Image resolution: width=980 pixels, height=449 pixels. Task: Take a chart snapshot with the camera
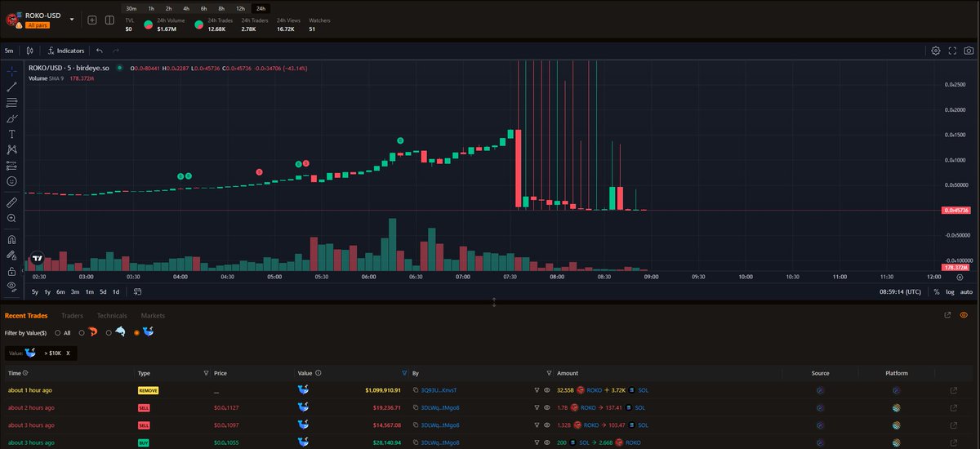[969, 51]
